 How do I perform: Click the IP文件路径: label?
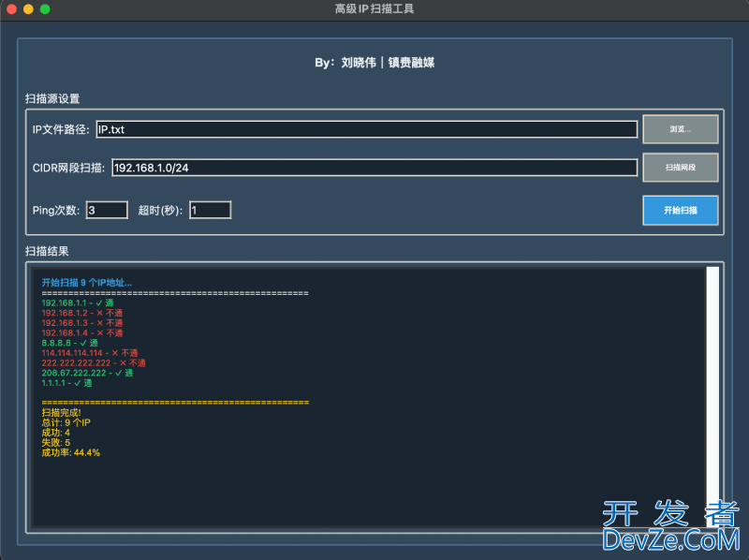(61, 129)
